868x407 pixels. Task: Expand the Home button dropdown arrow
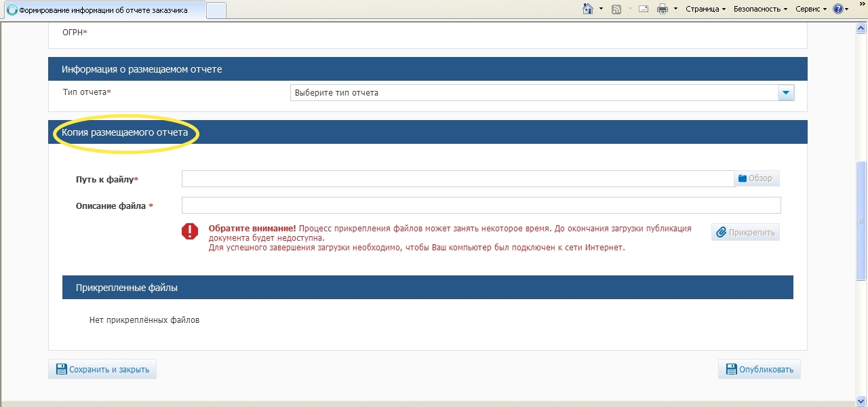(601, 9)
